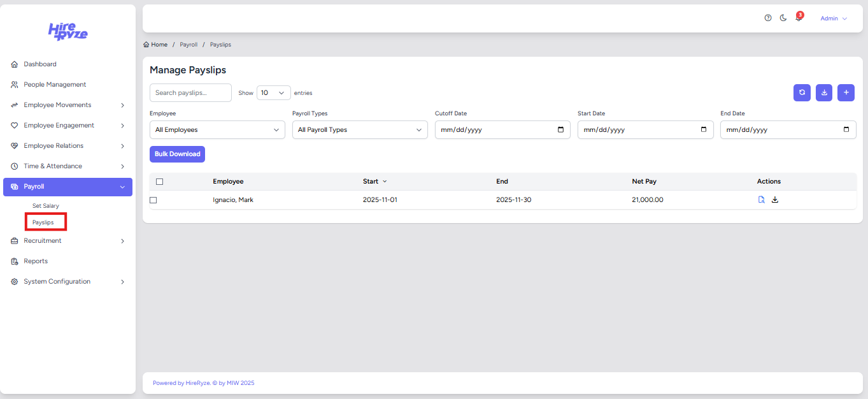The image size is (868, 399).
Task: Expand the Admin user menu
Action: [833, 18]
